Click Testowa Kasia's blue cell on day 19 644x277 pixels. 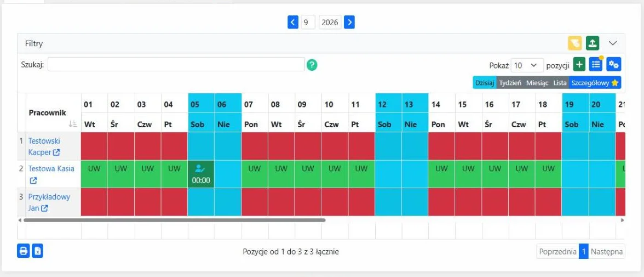575,174
